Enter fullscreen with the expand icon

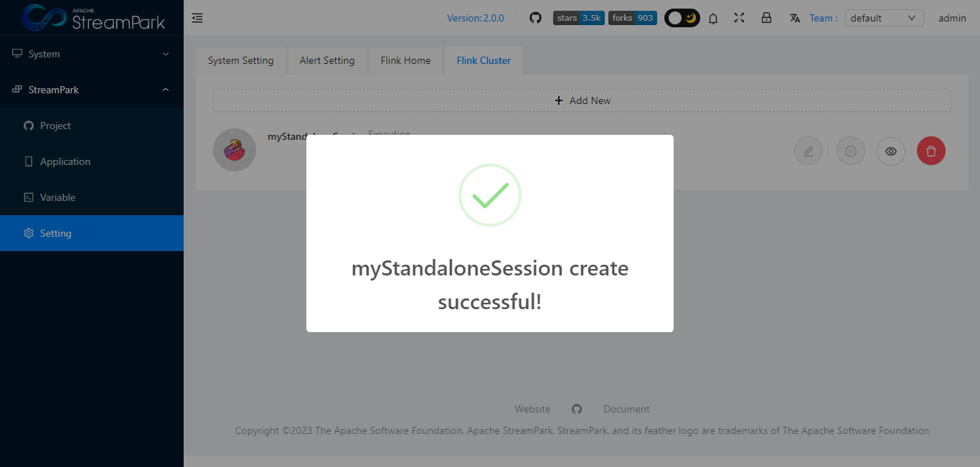(740, 18)
